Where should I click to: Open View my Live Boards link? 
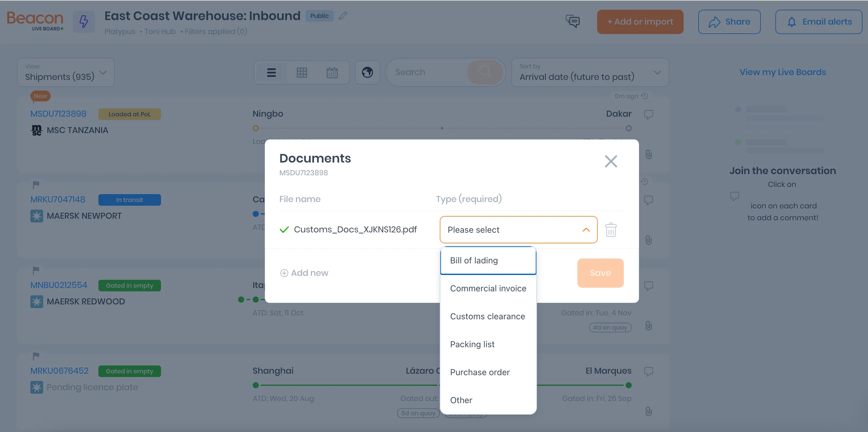tap(782, 72)
